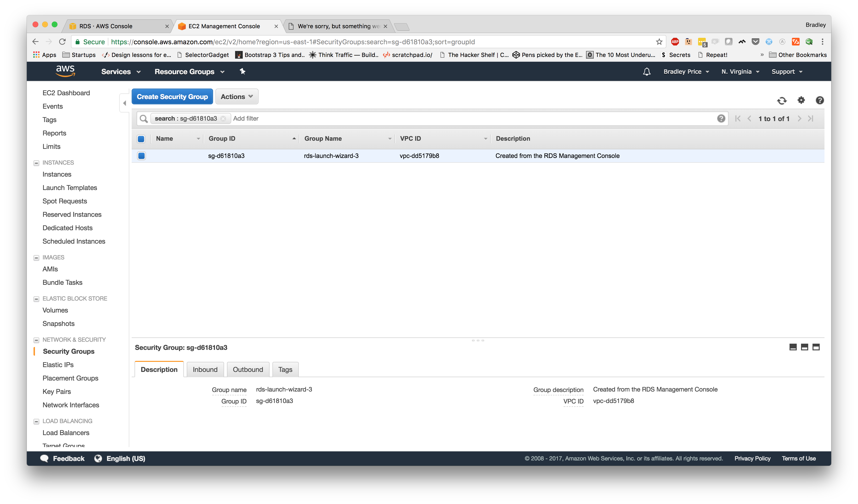Click Create Security Group button
This screenshot has width=858, height=504.
click(172, 97)
